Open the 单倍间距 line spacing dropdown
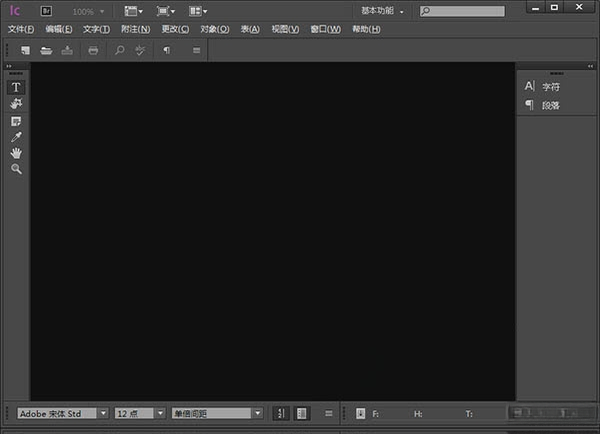The image size is (600, 434). point(258,413)
